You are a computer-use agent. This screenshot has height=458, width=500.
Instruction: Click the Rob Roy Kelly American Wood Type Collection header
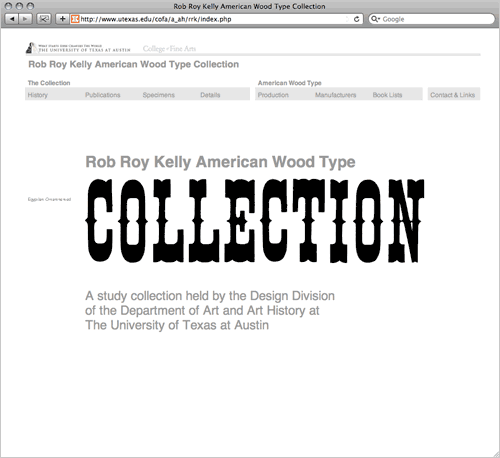[x=134, y=64]
